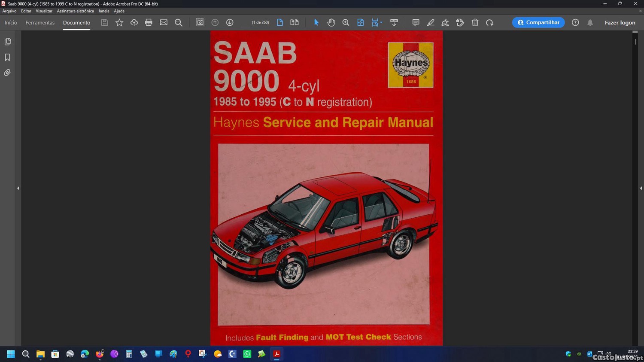Open the Visualizar menu
Viewport: 644px width, 362px height.
pyautogui.click(x=44, y=11)
